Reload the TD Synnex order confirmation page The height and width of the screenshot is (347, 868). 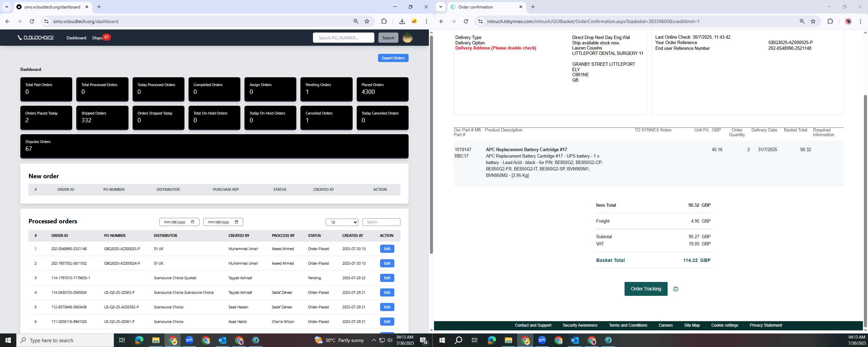click(x=466, y=21)
